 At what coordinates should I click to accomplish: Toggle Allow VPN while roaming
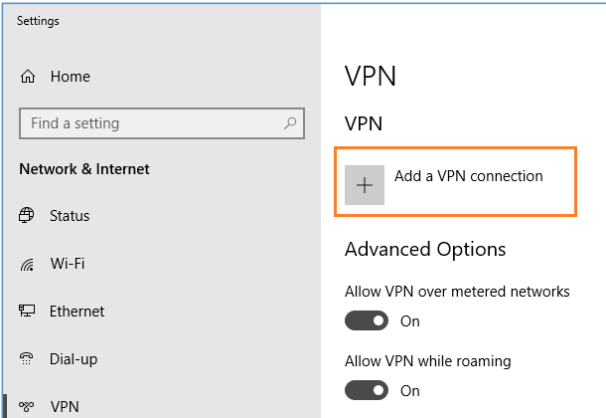point(366,390)
